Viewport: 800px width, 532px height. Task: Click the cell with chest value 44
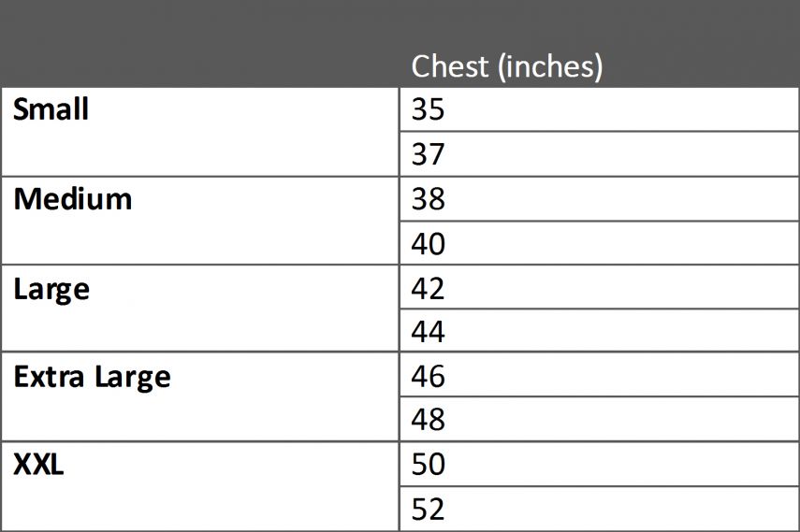(599, 330)
